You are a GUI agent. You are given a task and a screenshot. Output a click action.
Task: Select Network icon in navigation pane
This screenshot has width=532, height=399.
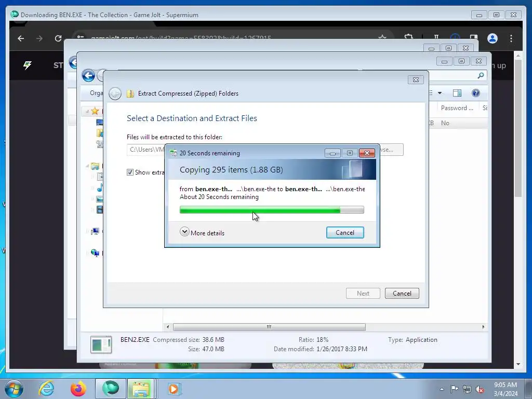(95, 253)
